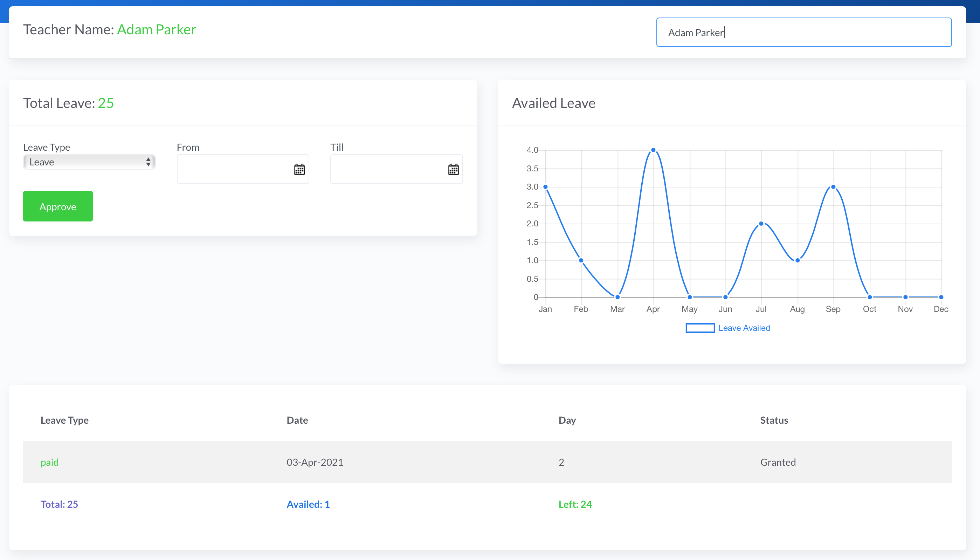This screenshot has height=560, width=980.
Task: Click the Leave Availed legend label
Action: pos(744,328)
